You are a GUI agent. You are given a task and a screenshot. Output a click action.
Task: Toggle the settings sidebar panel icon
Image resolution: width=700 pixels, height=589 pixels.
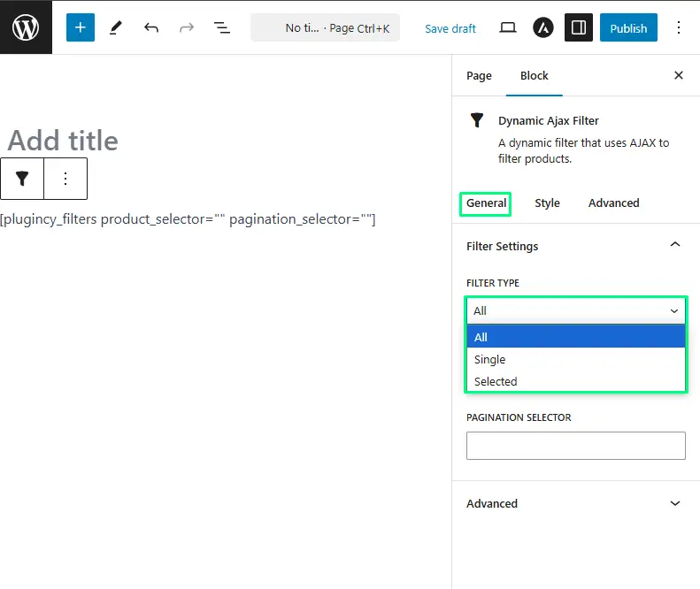click(579, 27)
